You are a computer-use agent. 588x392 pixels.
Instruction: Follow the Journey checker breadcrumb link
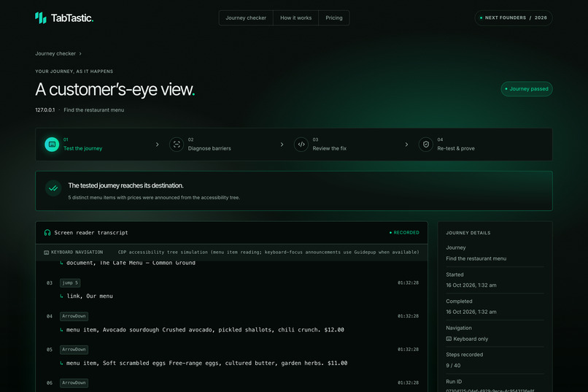point(55,53)
